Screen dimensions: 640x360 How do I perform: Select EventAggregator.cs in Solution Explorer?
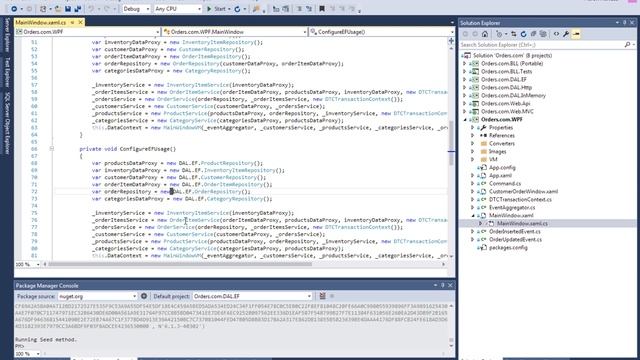[x=513, y=207]
